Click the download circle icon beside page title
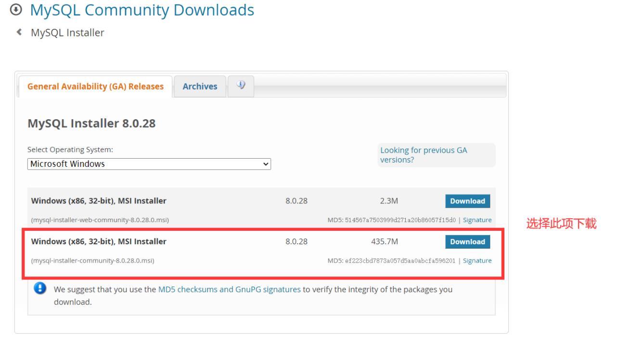Viewport: 644px width, 351px height. click(x=15, y=9)
